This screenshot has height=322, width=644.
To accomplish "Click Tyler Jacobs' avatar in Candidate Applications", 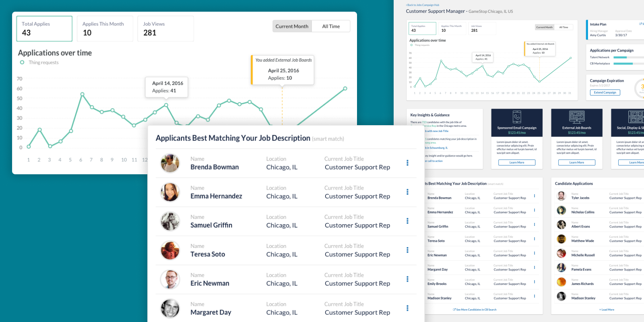I will point(561,196).
